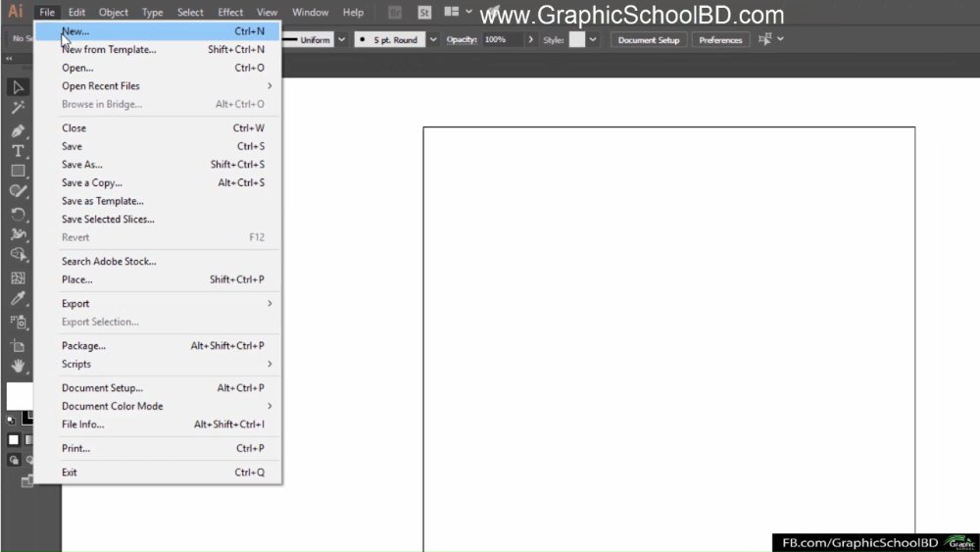980x552 pixels.
Task: Click the Align to selection icon
Action: point(765,39)
